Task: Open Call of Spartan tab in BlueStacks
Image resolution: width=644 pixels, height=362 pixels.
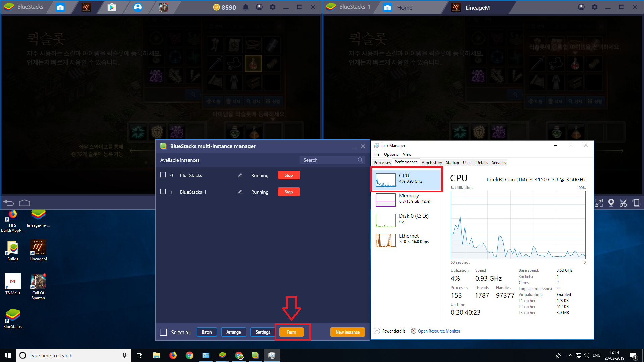Action: 163,7
